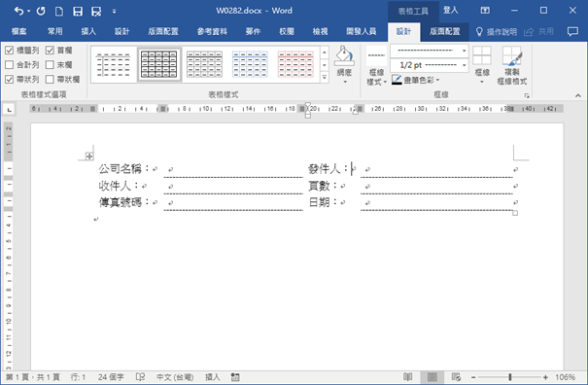Switch to the 檢視 tab

pyautogui.click(x=320, y=31)
